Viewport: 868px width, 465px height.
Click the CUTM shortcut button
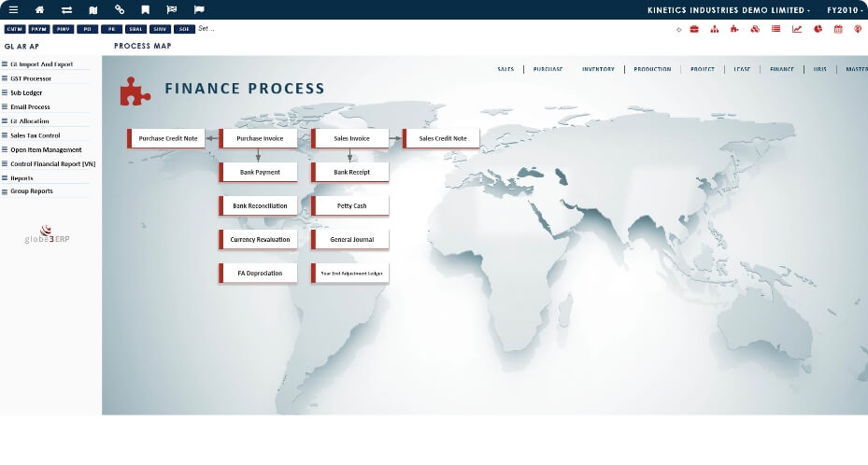coord(15,29)
